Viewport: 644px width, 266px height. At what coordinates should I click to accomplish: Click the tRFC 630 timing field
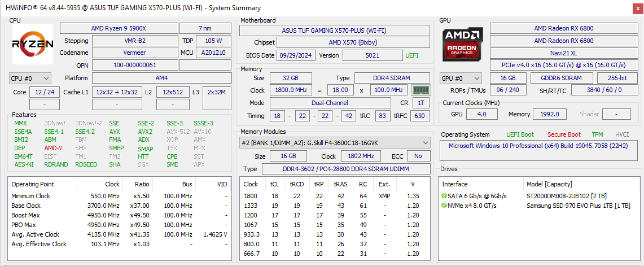point(420,116)
